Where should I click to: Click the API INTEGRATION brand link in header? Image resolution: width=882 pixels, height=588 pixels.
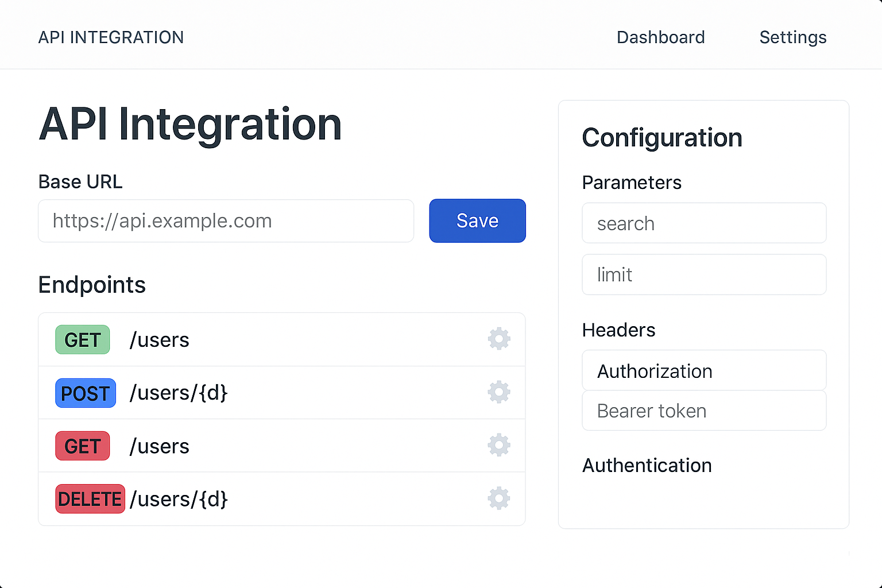[111, 37]
